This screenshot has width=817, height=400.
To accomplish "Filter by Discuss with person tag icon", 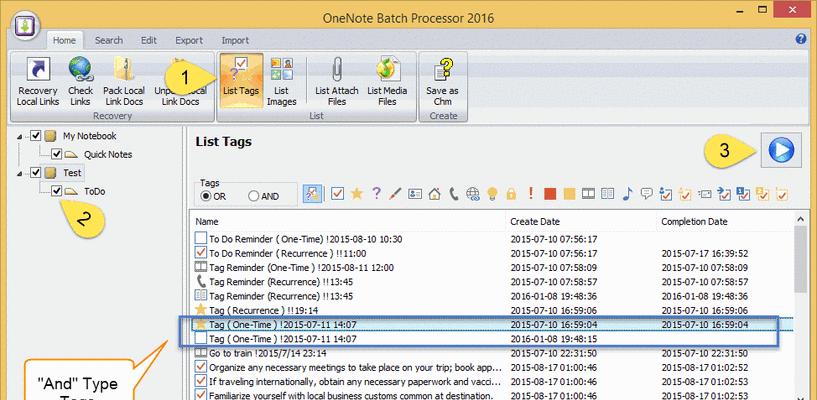I will (665, 194).
